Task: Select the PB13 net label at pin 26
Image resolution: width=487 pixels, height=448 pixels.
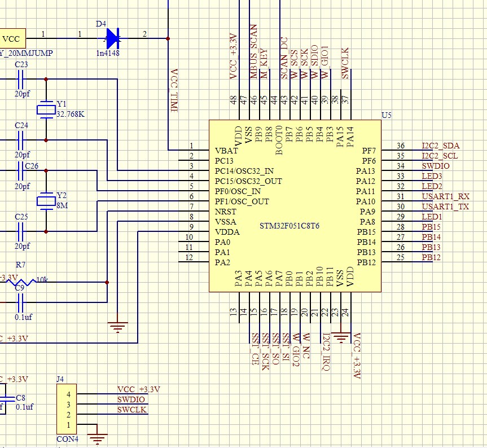Action: 431,247
